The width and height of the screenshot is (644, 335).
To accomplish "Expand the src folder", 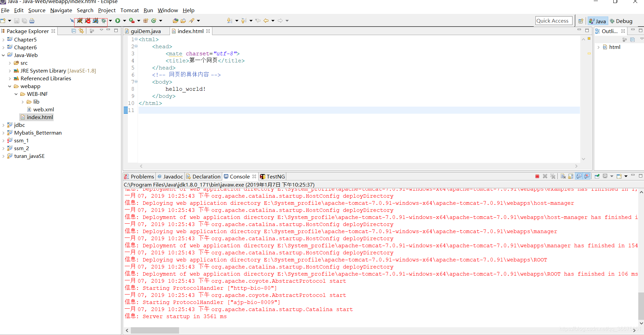I will click(10, 63).
